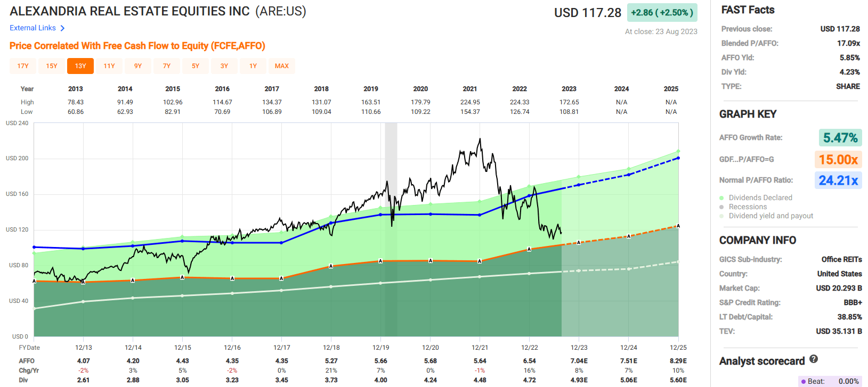Toggle Dividends Declared legend dot
868x387 pixels.
(x=721, y=197)
